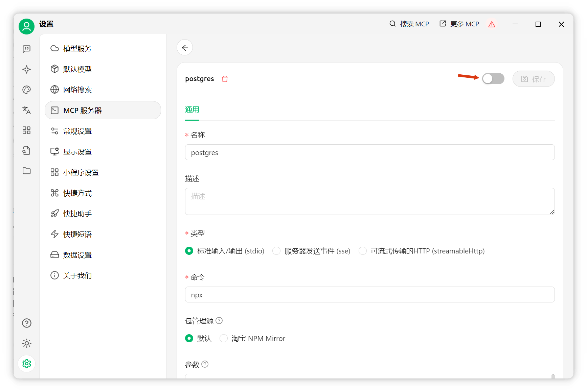Open the palette painting sidebar icon

coord(26,90)
